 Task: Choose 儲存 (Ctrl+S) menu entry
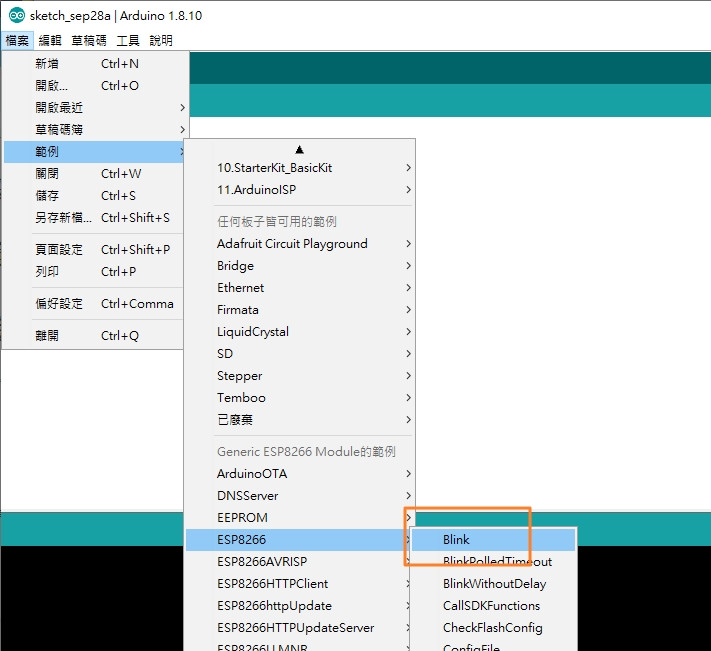[x=94, y=195]
